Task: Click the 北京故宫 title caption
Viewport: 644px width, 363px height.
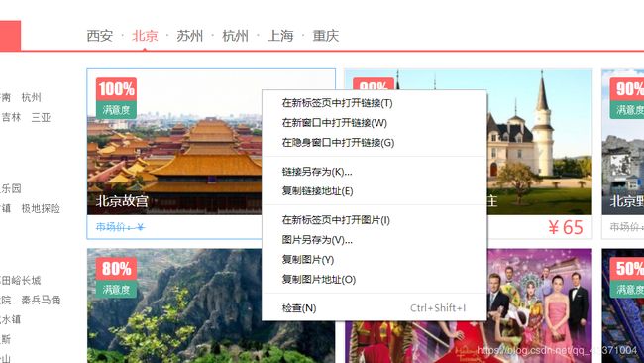Action: click(x=122, y=201)
